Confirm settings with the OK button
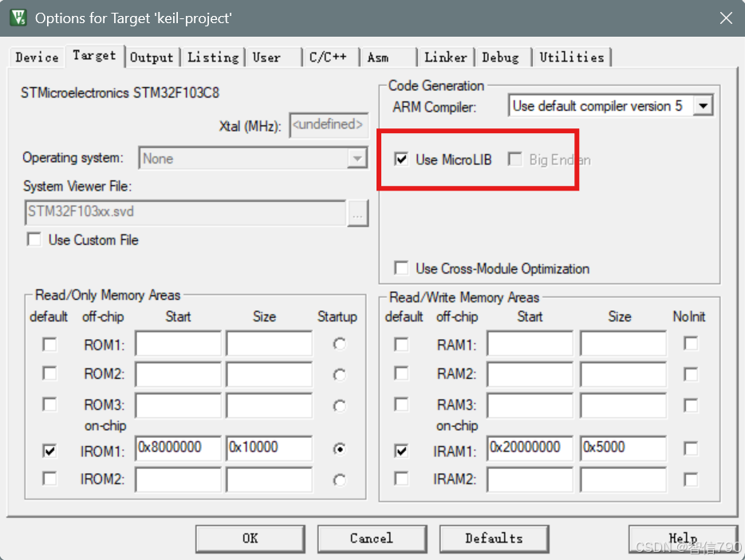 250,538
